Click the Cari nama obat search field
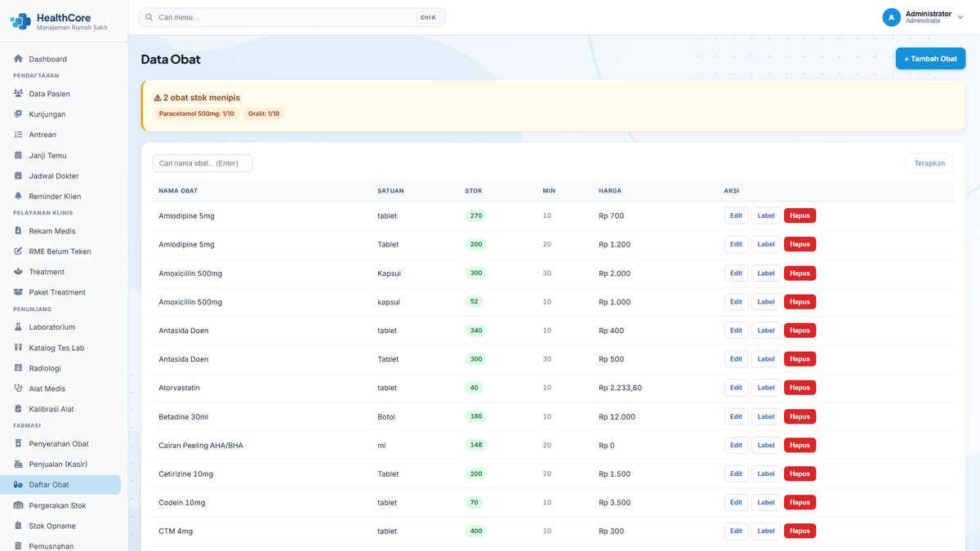Viewport: 980px width, 551px height. [203, 163]
